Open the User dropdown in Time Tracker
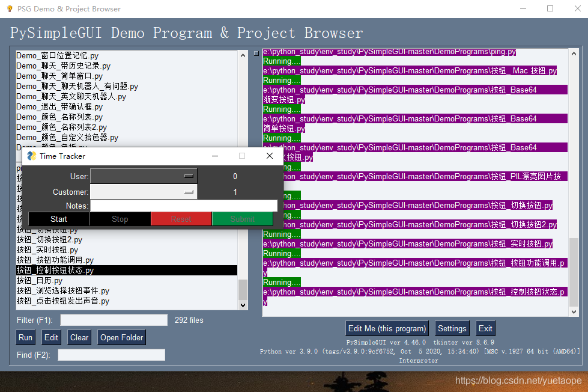Screen dimensions: 588x392 point(144,176)
